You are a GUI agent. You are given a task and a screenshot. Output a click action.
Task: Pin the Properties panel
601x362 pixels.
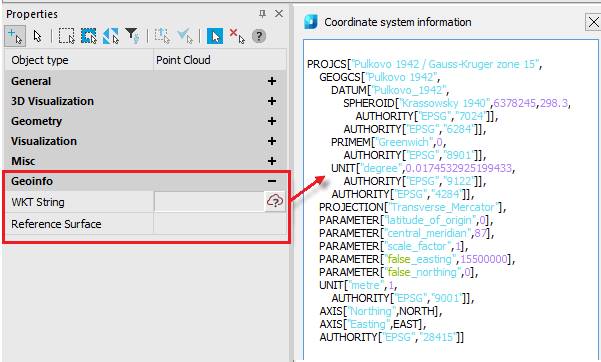click(x=262, y=14)
